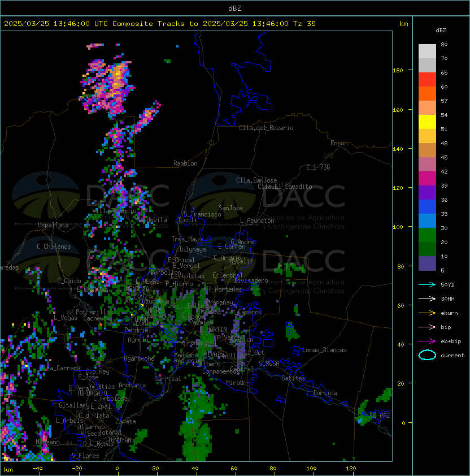Select the red 65-60 dBZ swatch
470x476 pixels.
pyautogui.click(x=427, y=80)
